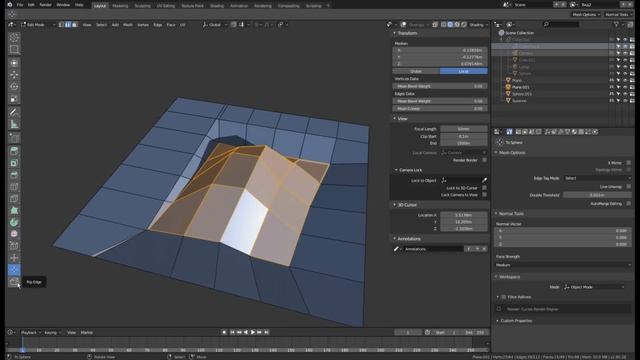Viewport: 640px width, 360px height.
Task: Enable the Render Border checkbox
Action: pos(484,160)
